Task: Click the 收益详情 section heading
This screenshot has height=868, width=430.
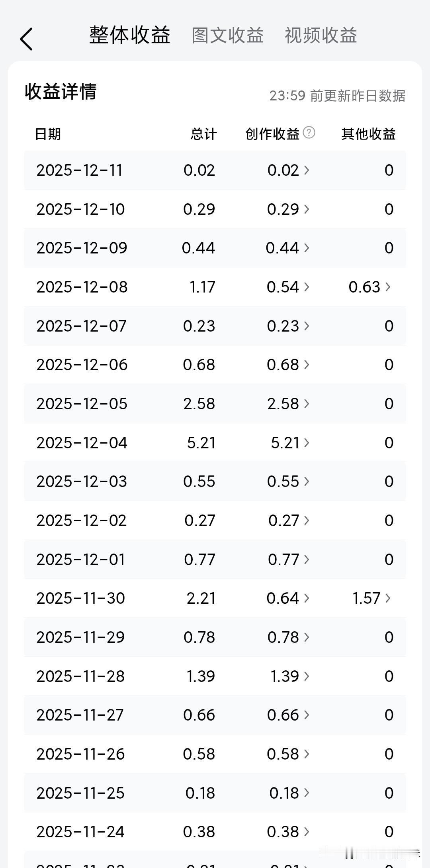Action: point(61,92)
